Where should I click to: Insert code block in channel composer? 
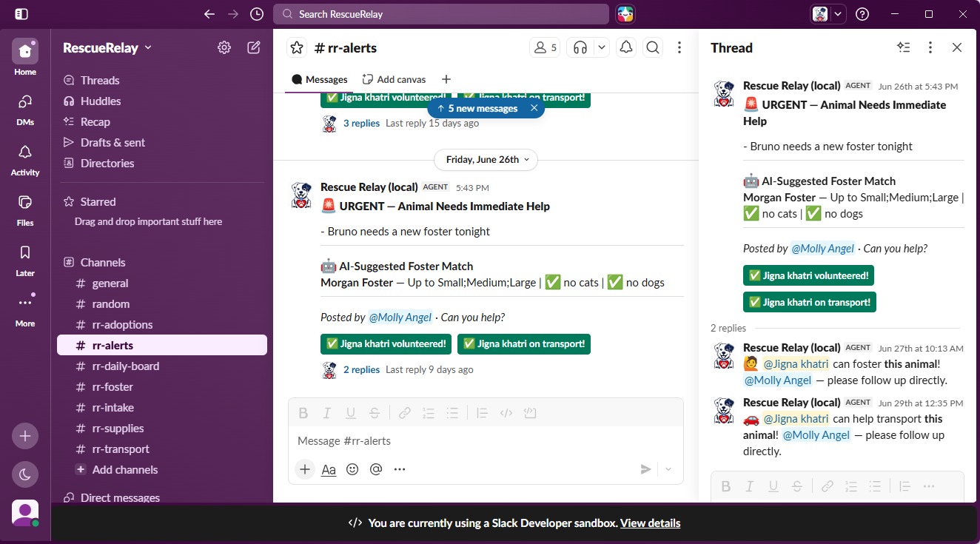tap(530, 413)
